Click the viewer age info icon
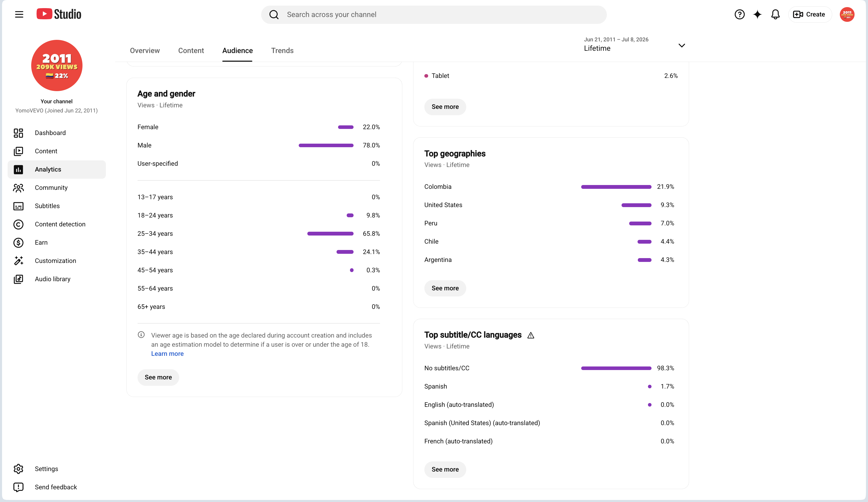 [x=141, y=334]
